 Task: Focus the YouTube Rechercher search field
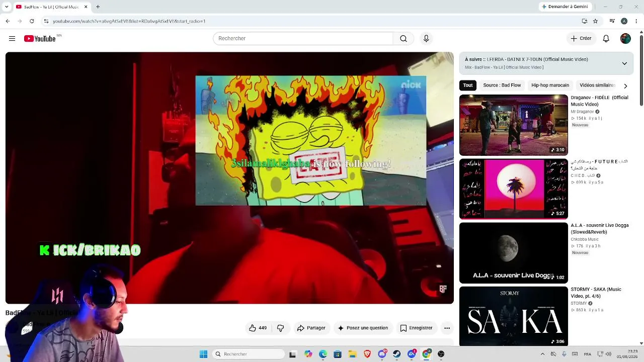tap(303, 39)
